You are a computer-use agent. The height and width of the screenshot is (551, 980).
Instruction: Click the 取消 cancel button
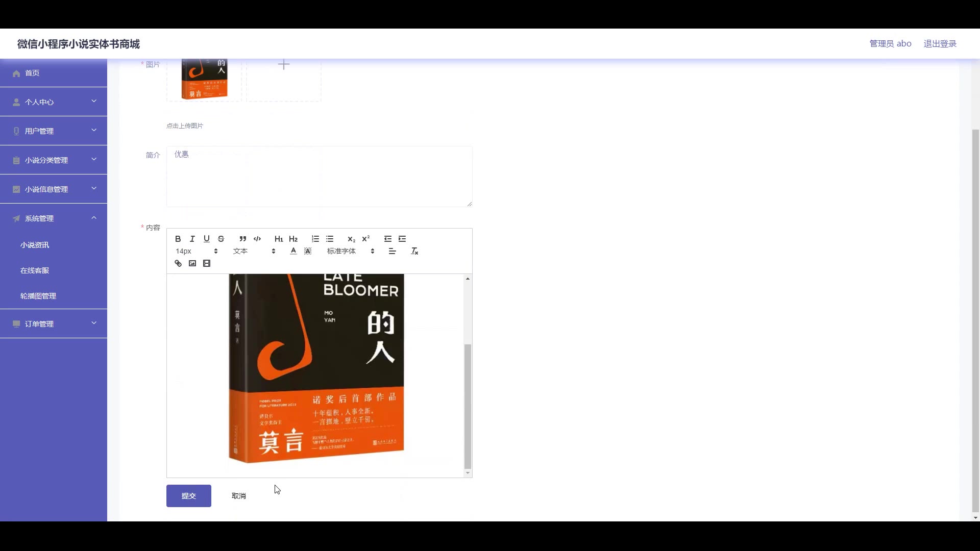239,496
